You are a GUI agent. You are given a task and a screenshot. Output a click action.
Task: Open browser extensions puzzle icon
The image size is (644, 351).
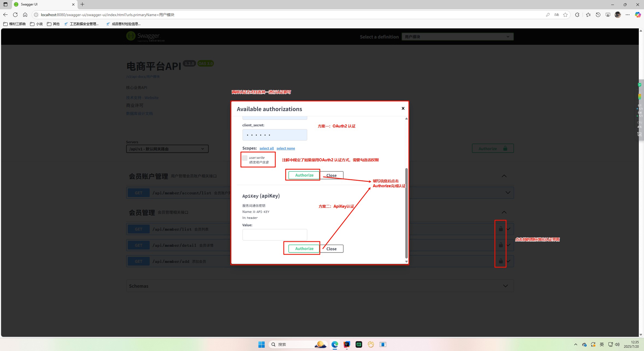tap(577, 15)
